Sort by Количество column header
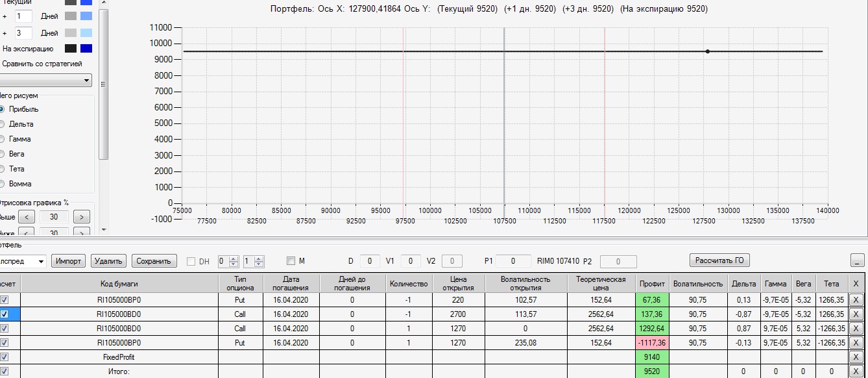The image size is (868, 378). (409, 284)
